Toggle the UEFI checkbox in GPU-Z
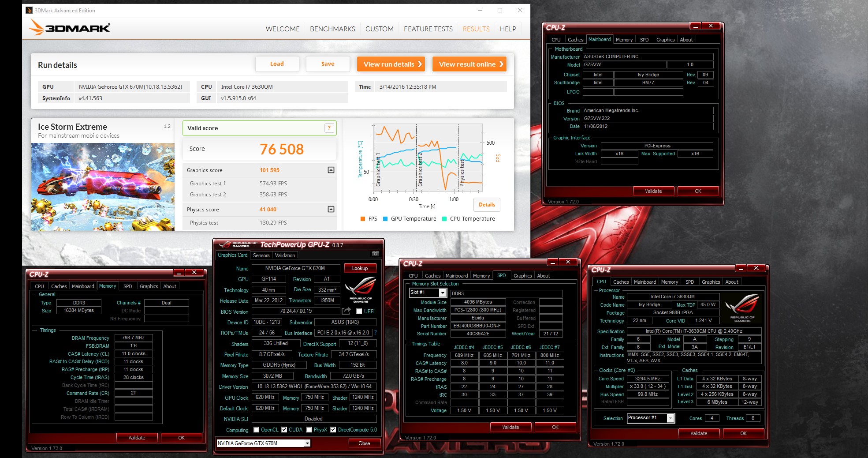This screenshot has height=458, width=868. tap(359, 312)
